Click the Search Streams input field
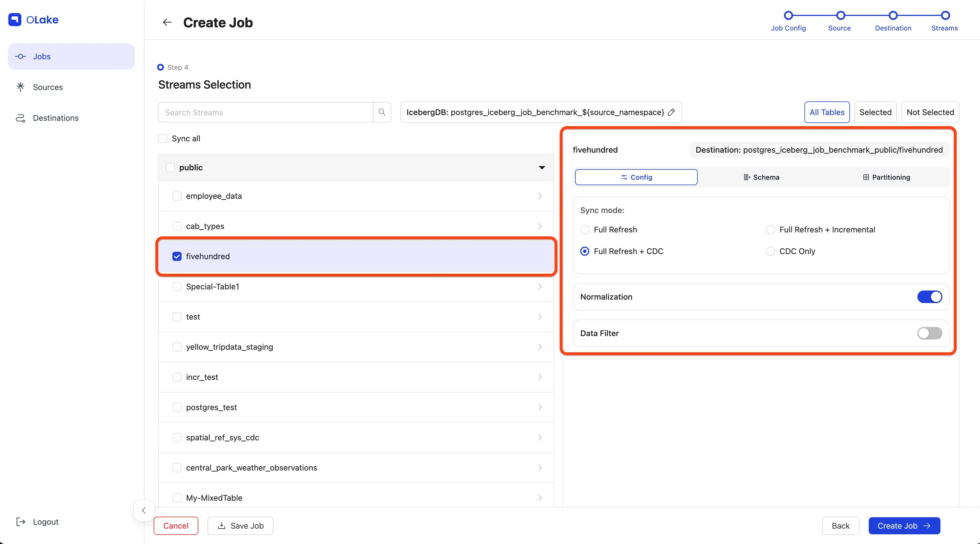 265,112
